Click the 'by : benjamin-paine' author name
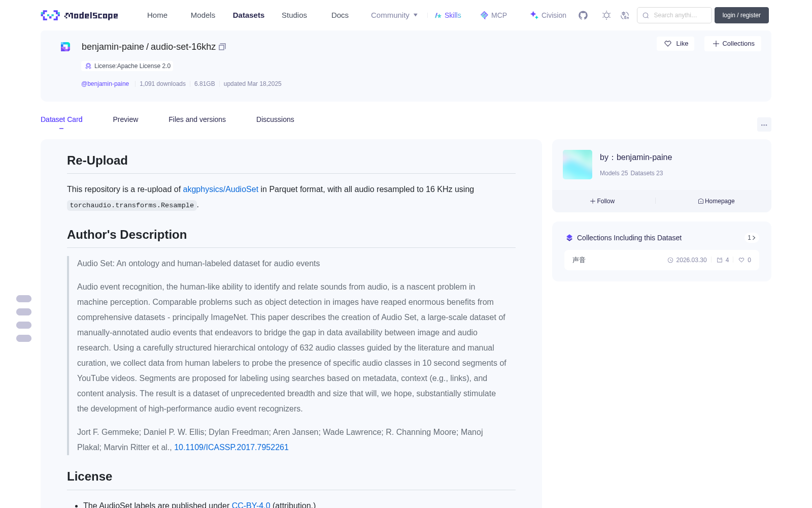Viewport: 812px width, 508px height. pyautogui.click(x=636, y=157)
